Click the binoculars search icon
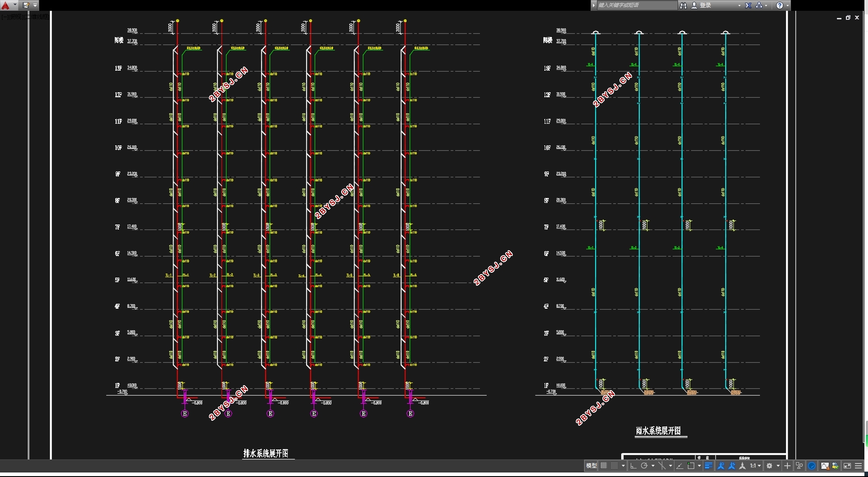The image size is (868, 477). [683, 5]
